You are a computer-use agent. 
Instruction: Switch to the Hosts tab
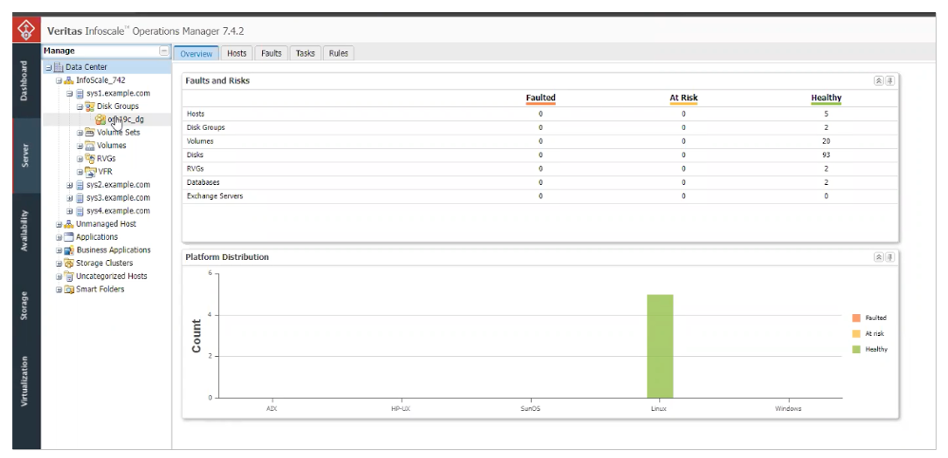pos(236,53)
